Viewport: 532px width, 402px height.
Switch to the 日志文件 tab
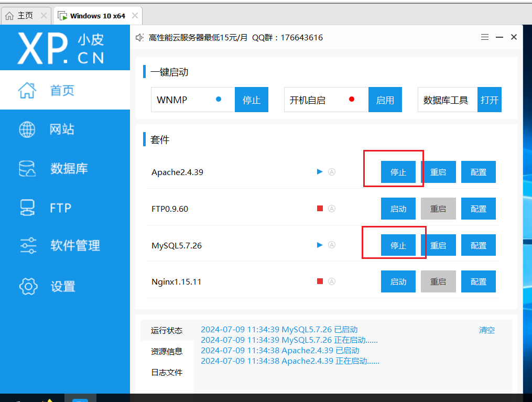(167, 373)
